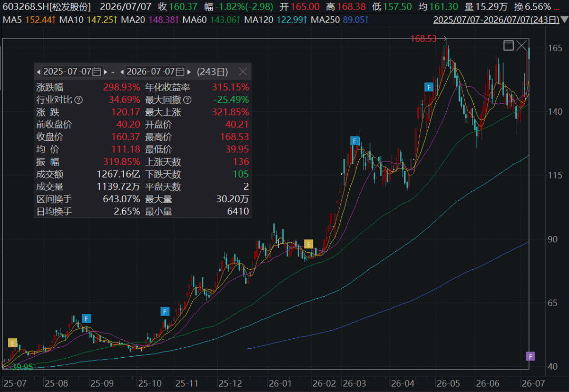Step start date 2025-07-07 forward one day

tap(105, 72)
